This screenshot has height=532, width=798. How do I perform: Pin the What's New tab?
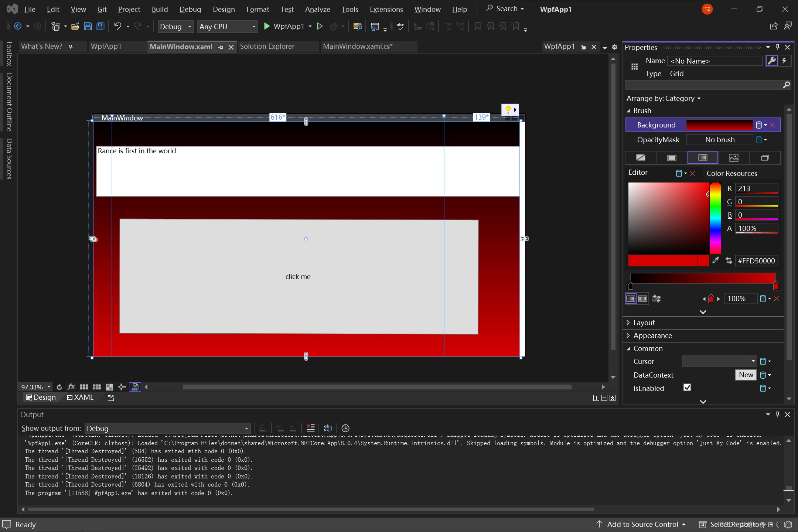click(71, 47)
